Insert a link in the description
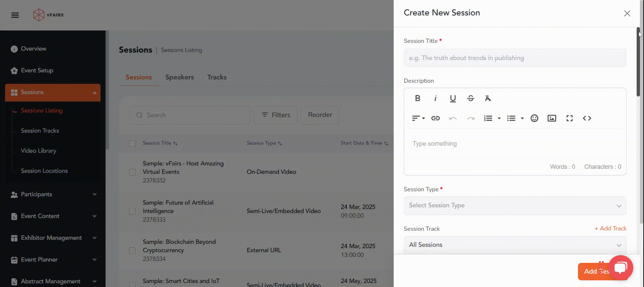Viewport: 644px width, 287px height. (435, 118)
